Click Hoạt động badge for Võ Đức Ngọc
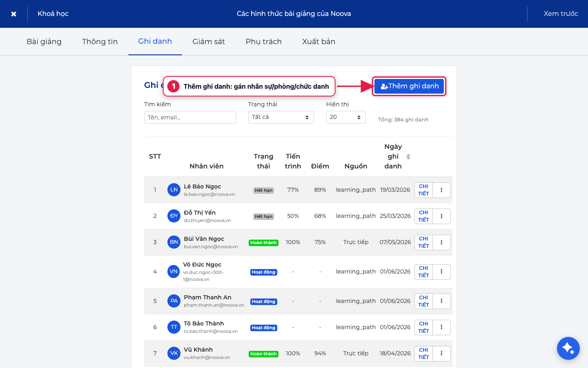 pos(263,272)
